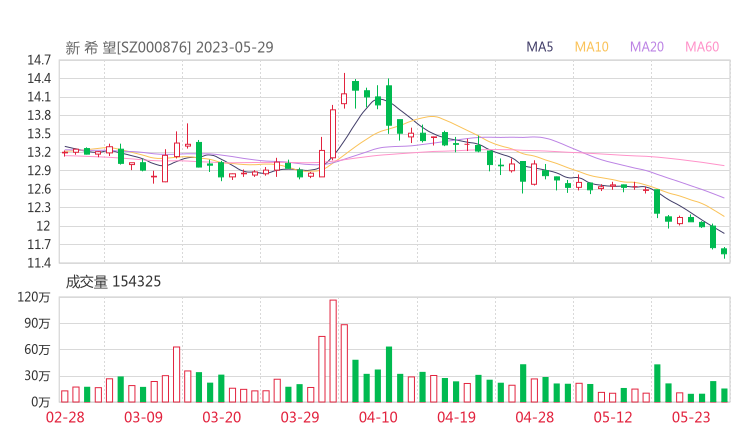Click the 05-23 date axis label
This screenshot has height=440, width=740.
coord(691,418)
